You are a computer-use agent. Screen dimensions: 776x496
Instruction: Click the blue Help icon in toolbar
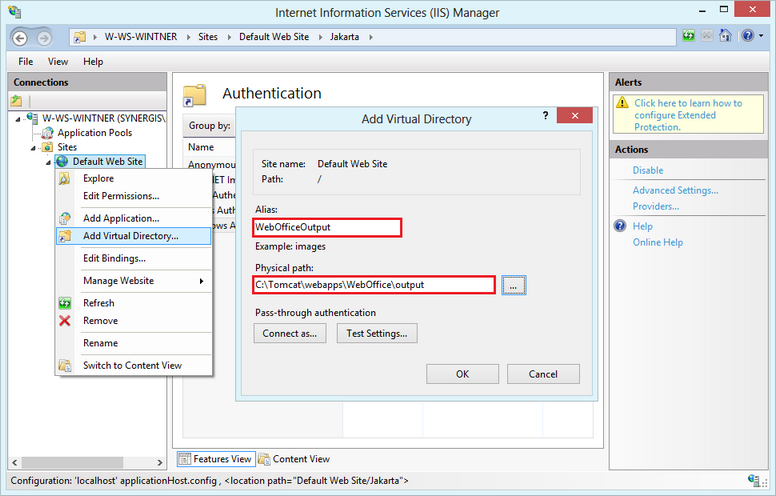click(x=748, y=36)
